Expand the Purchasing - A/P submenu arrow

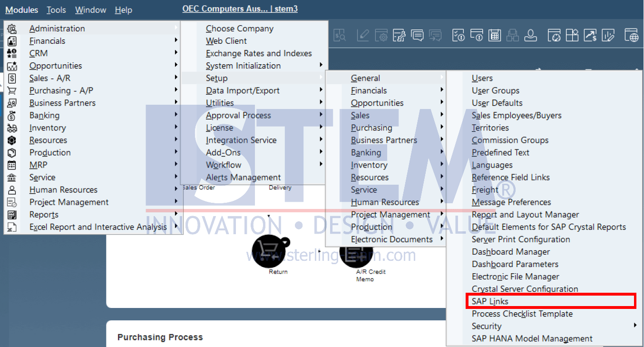pos(176,90)
